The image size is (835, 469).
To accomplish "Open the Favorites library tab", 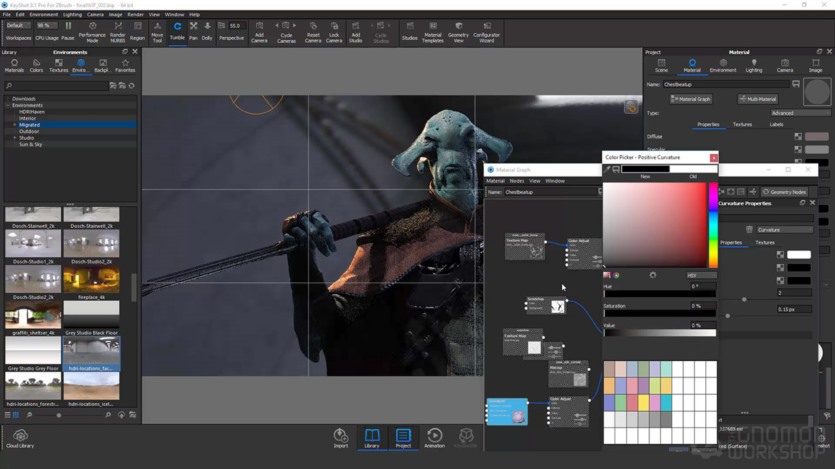I will click(x=125, y=65).
